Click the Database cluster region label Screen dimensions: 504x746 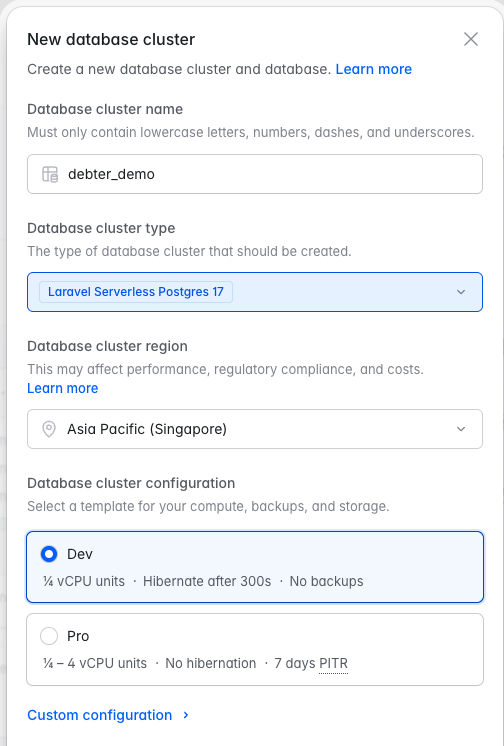(107, 346)
